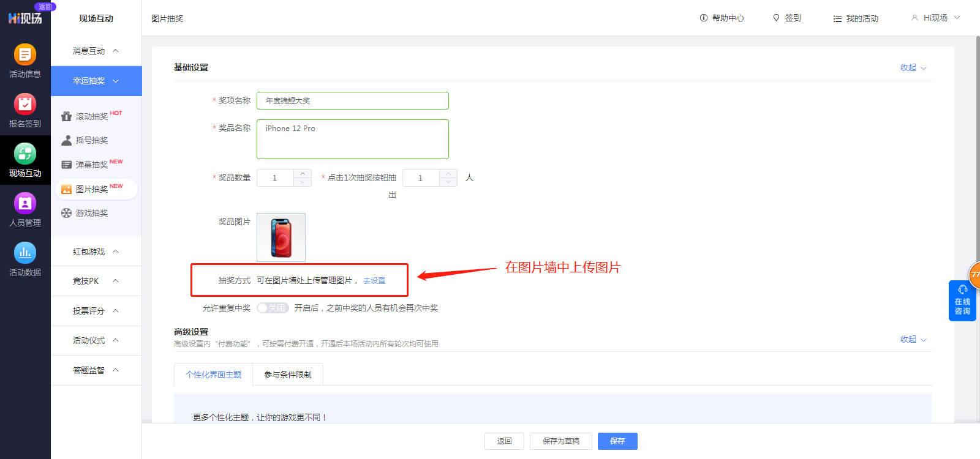This screenshot has width=980, height=459.
Task: Click the blue 保存 button
Action: pos(617,441)
